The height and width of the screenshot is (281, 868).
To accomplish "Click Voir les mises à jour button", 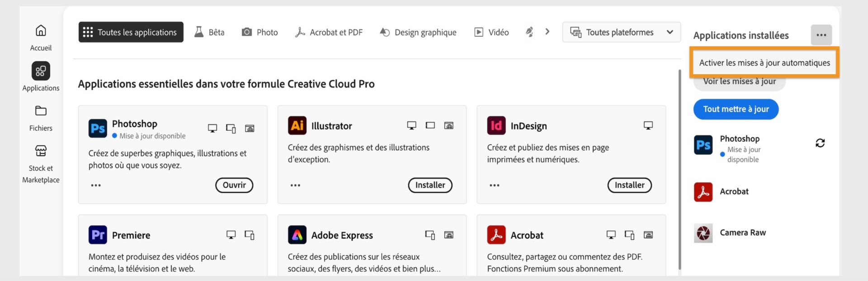I will tap(740, 82).
